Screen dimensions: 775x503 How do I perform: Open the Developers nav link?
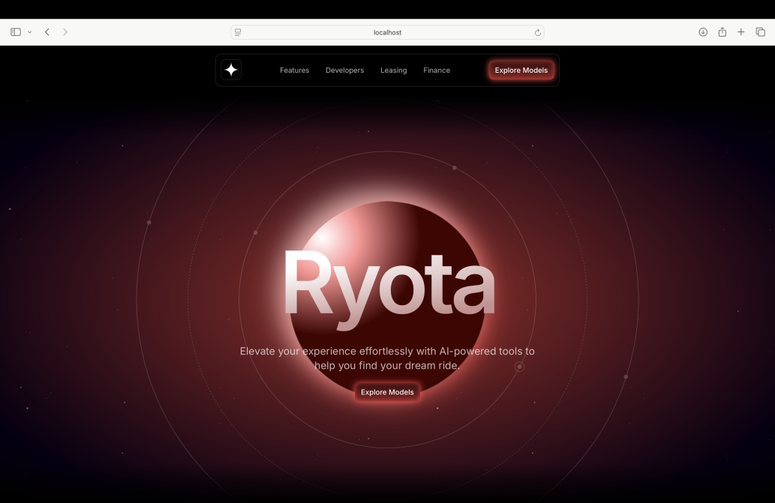[x=344, y=70]
